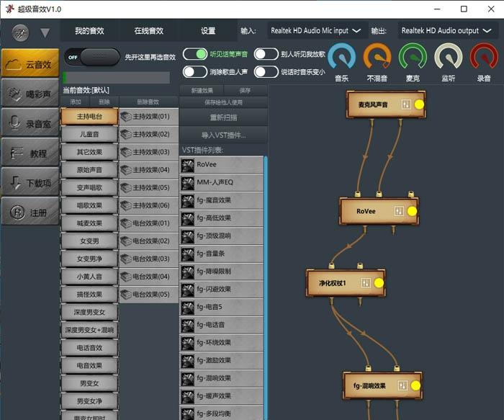Disable the 听见话筒声音 toggle

194,54
